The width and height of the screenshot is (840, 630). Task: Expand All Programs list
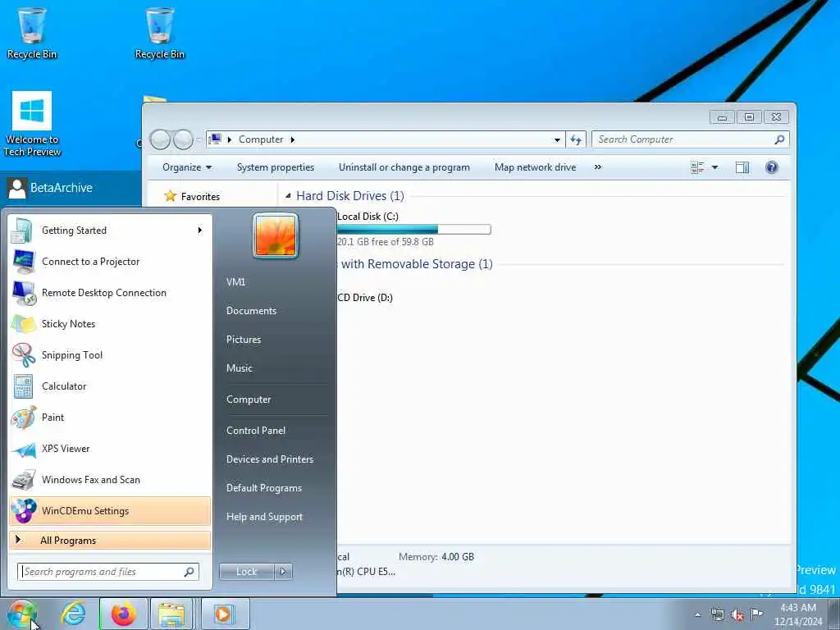click(110, 540)
